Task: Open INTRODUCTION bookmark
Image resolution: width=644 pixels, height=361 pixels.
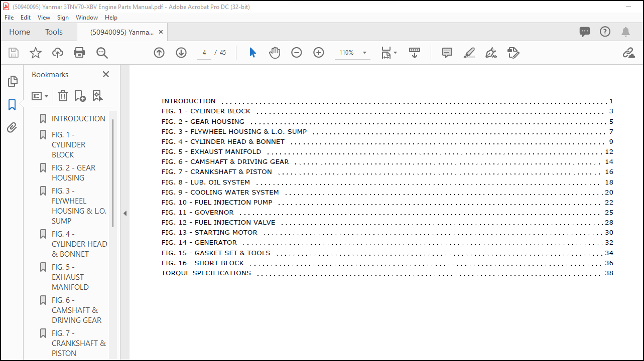Action: (x=78, y=119)
